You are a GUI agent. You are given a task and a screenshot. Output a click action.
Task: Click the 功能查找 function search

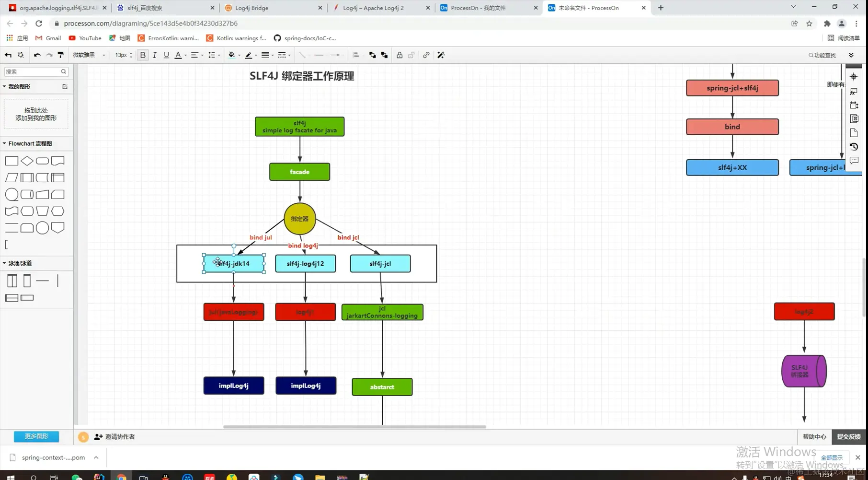[x=822, y=55]
